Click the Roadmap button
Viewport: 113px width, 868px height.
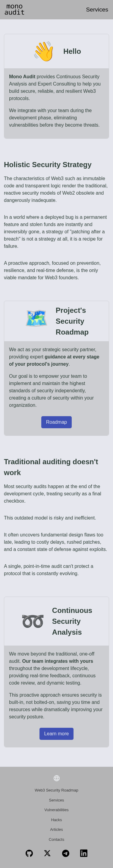[x=57, y=422]
